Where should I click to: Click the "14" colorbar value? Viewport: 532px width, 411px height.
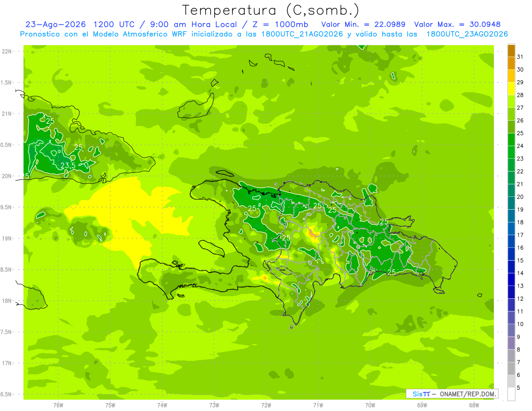520,273
